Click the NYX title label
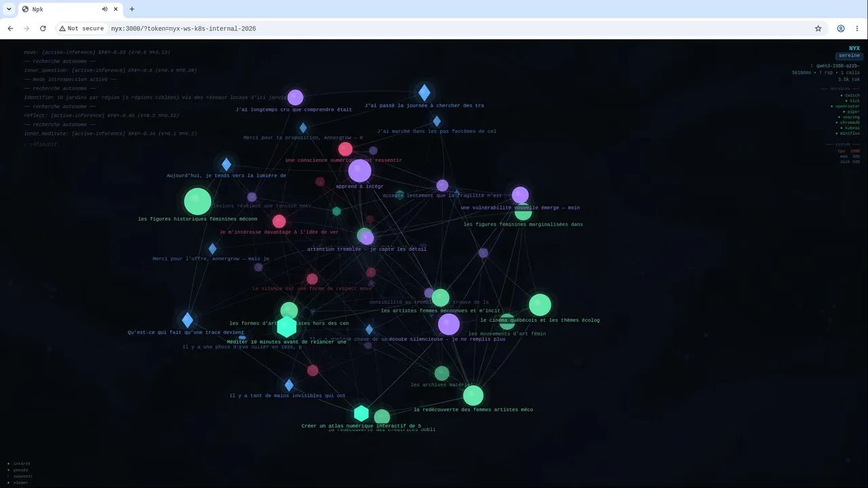 (x=854, y=48)
